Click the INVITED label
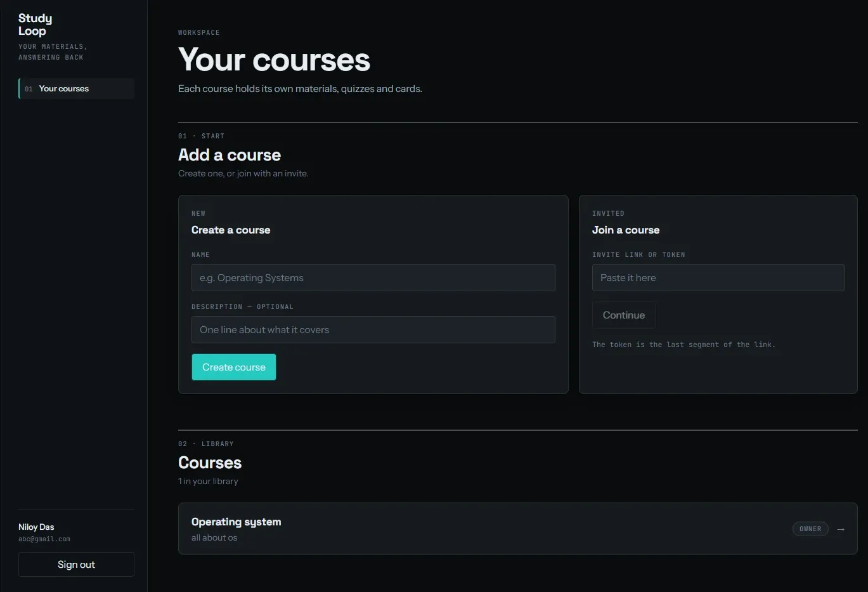This screenshot has width=868, height=592. [x=608, y=213]
